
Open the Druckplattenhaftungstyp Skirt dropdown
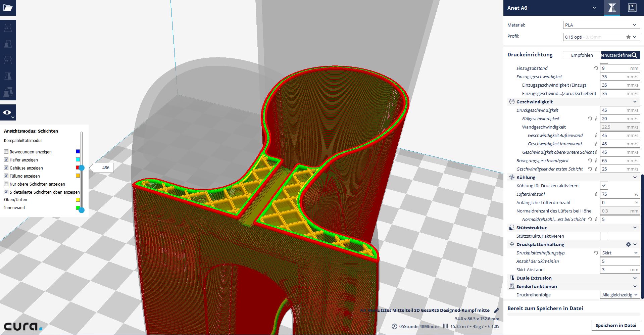620,253
